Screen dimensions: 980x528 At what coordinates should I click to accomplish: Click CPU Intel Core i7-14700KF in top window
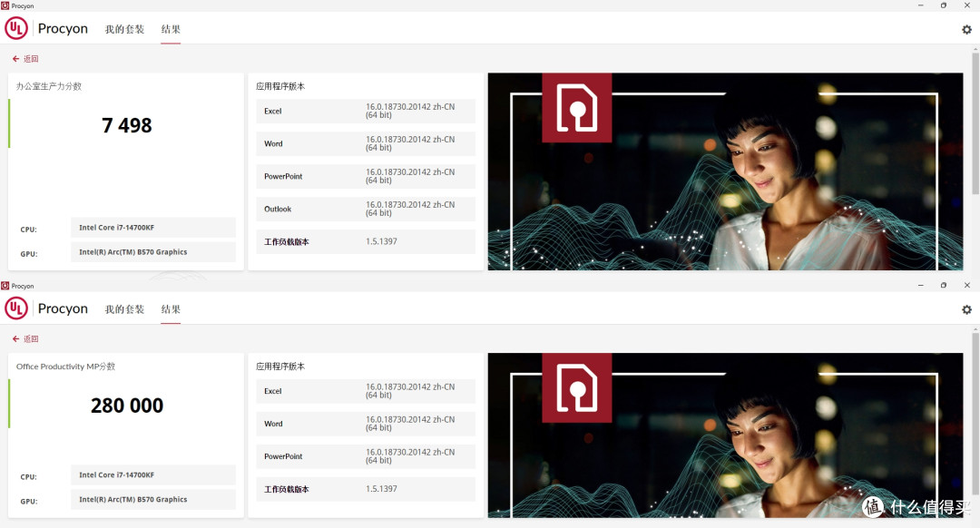[153, 228]
